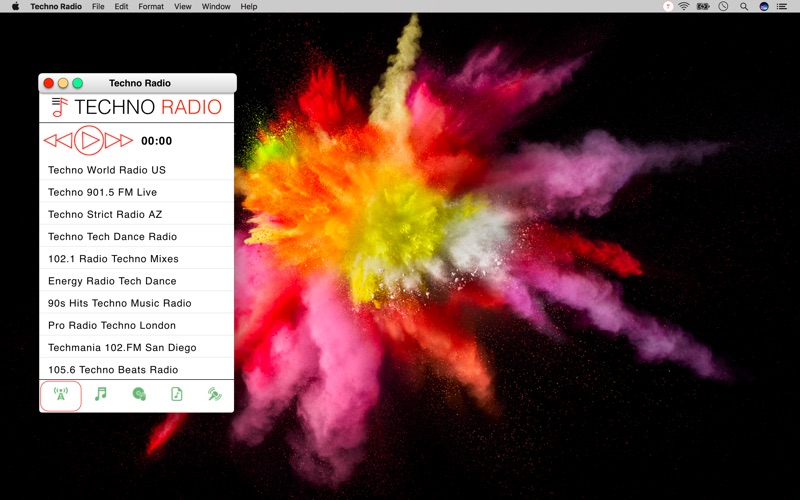Select the microphone broadcast tab
800x500 pixels.
[215, 394]
